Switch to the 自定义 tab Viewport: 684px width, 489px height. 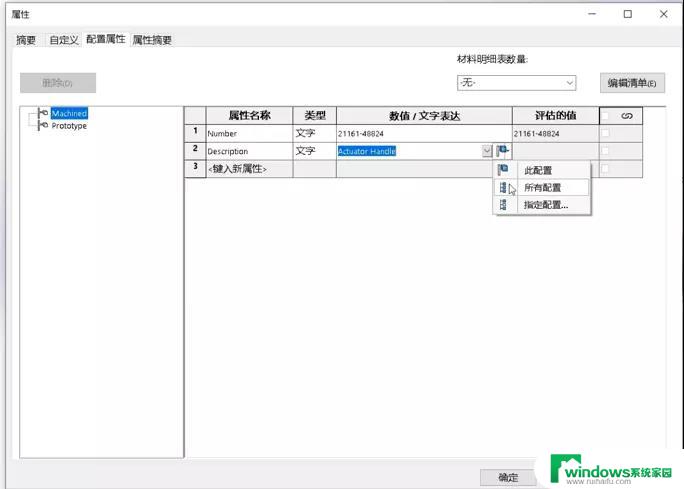pyautogui.click(x=64, y=40)
